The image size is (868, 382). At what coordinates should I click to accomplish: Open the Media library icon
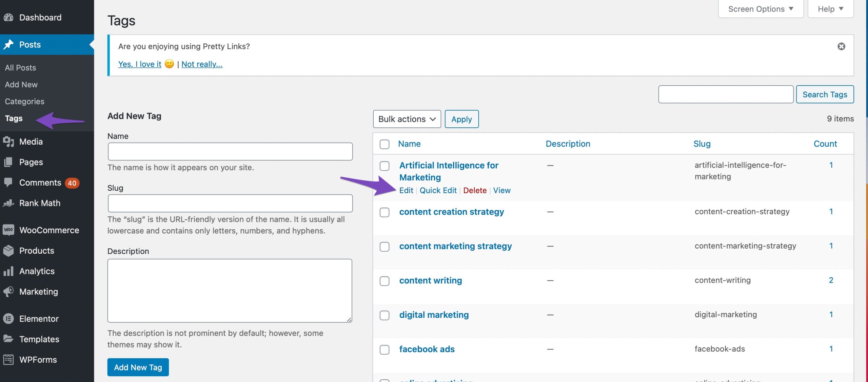click(x=8, y=142)
